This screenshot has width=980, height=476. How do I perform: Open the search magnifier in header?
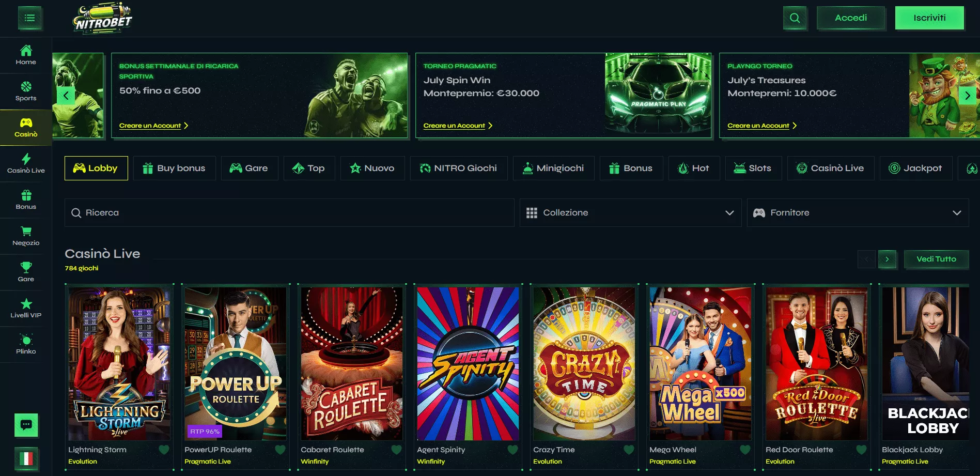pyautogui.click(x=795, y=18)
